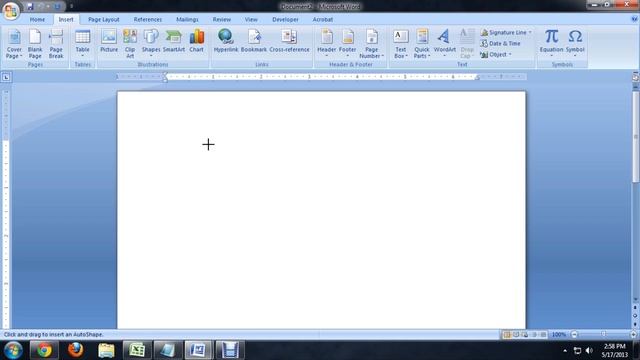
Task: Click the zoom slider handle
Action: (604, 335)
